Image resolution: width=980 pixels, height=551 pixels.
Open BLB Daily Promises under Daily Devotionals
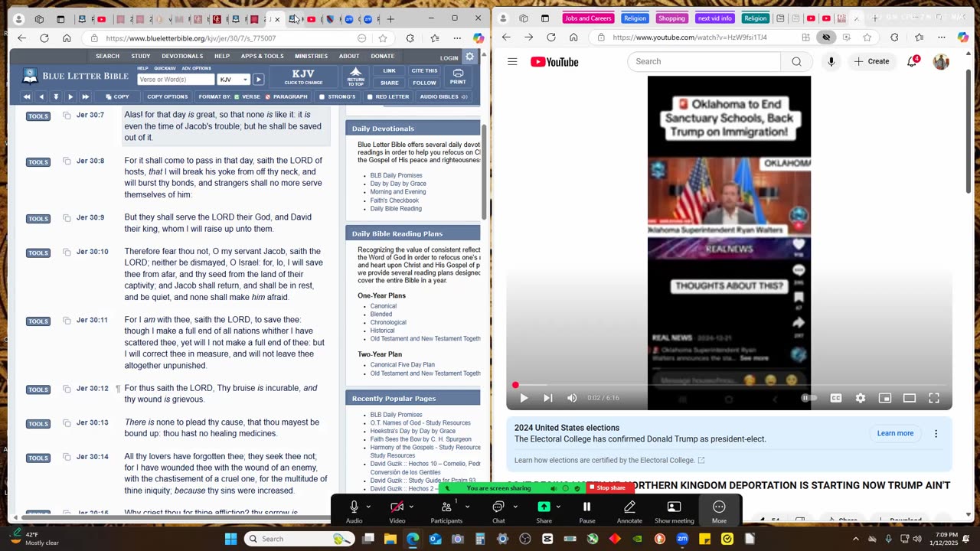(396, 175)
